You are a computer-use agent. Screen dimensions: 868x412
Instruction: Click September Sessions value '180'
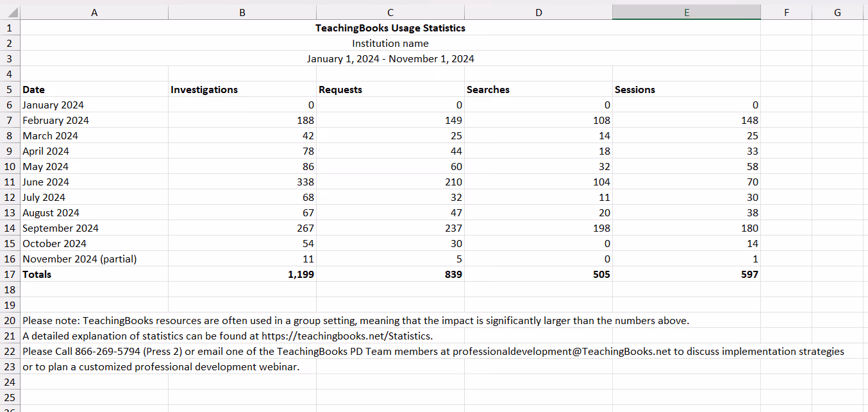687,228
